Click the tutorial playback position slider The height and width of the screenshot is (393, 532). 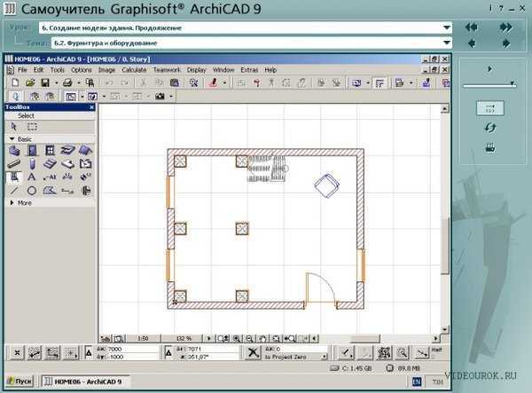(513, 83)
